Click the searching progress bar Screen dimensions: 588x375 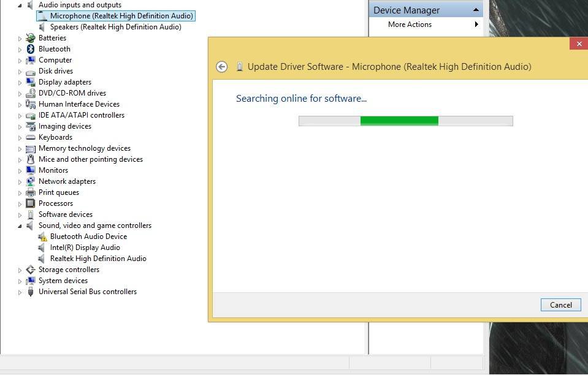[406, 121]
